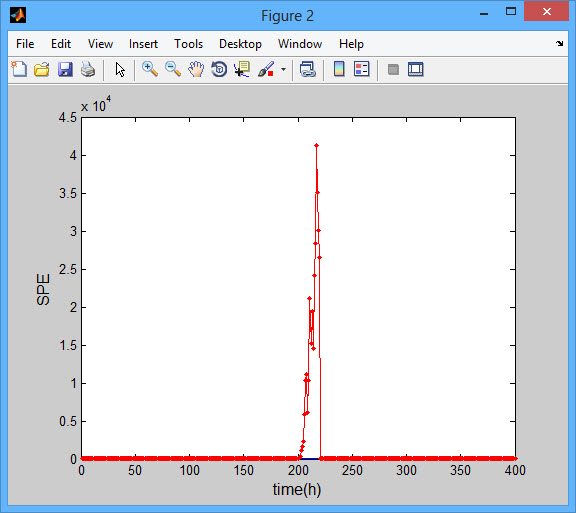Print the figure with printer icon

pos(88,69)
